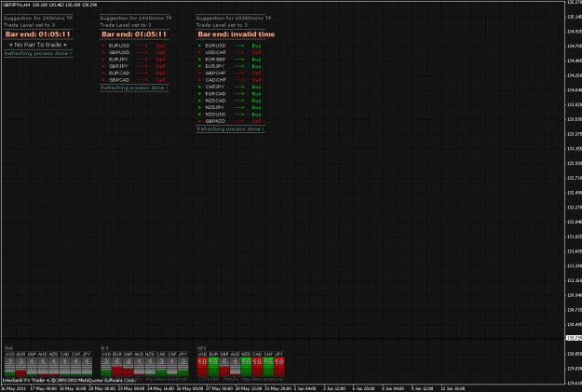Click the '17 May 08:00' time axis label
This screenshot has height=392, width=582.
[44, 388]
